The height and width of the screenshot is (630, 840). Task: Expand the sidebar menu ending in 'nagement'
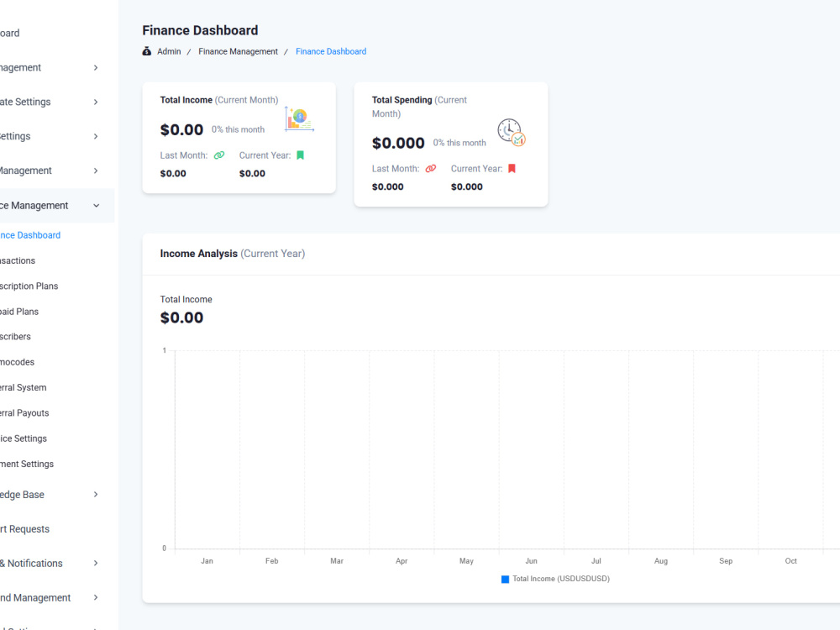click(96, 67)
